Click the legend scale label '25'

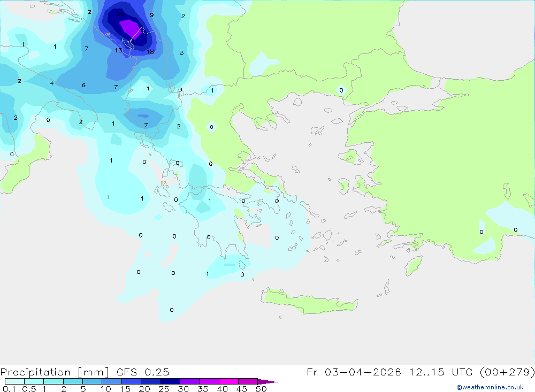(164, 389)
